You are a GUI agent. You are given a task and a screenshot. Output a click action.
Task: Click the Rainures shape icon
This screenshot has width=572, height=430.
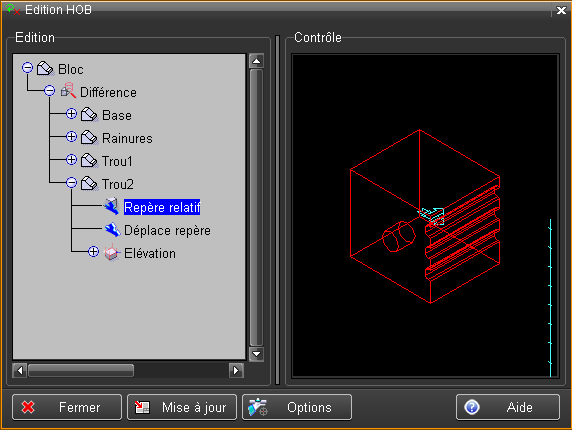point(89,137)
